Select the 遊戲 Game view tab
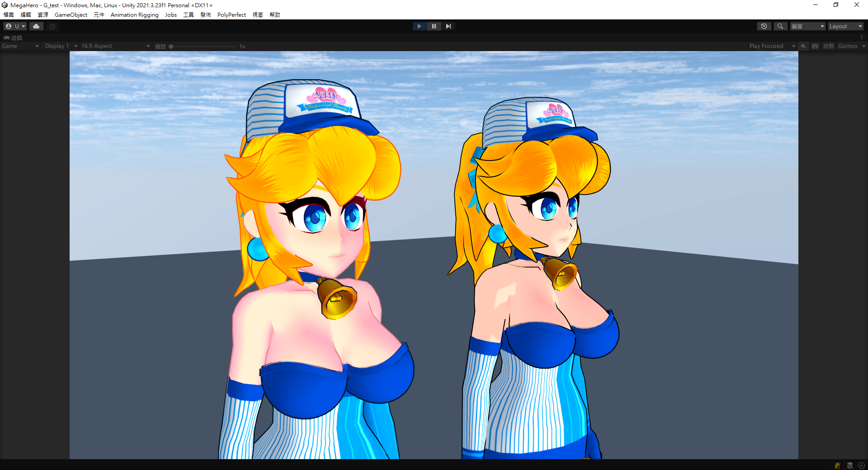 [13, 38]
